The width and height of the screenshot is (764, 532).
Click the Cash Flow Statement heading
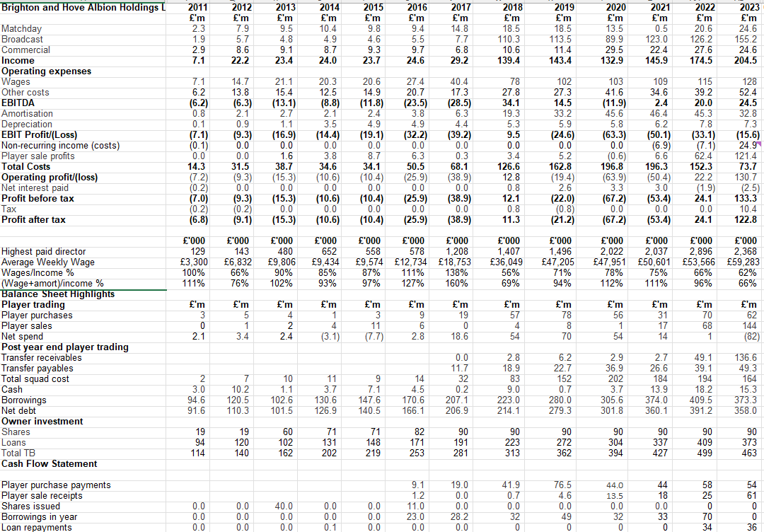point(50,464)
